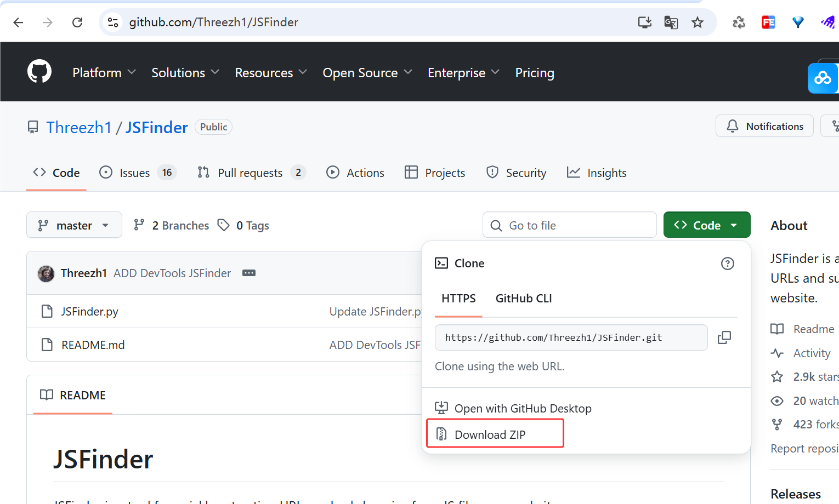Viewport: 839px width, 504px height.
Task: Open the README.md file
Action: [93, 345]
